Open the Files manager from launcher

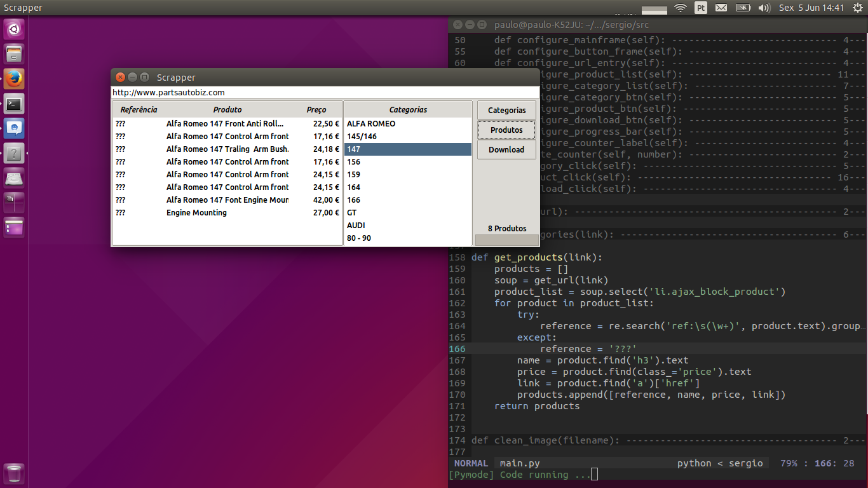coord(14,53)
